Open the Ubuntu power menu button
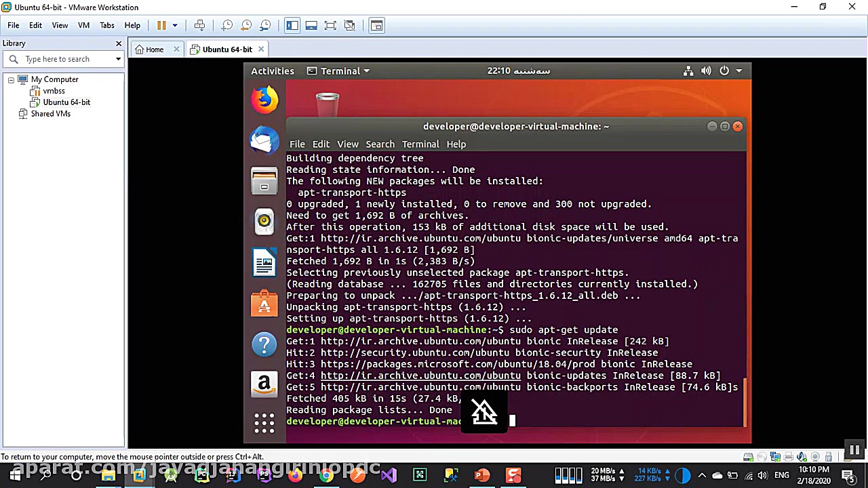This screenshot has height=488, width=868. 724,70
